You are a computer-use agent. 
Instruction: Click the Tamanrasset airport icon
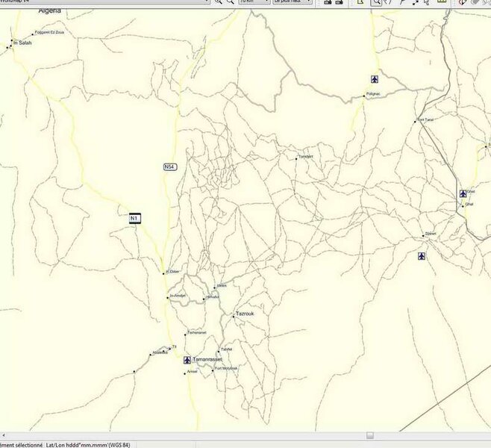pos(187,360)
